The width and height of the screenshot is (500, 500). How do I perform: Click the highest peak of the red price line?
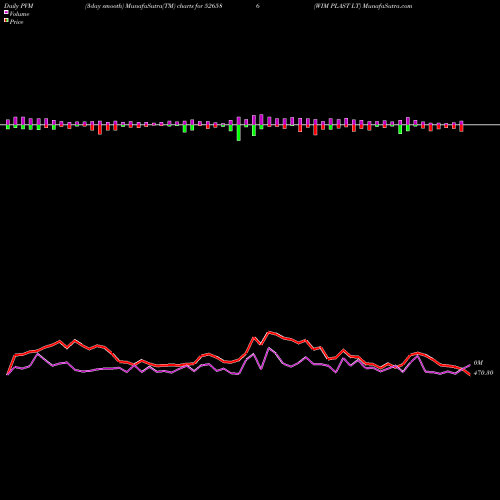[x=269, y=332]
